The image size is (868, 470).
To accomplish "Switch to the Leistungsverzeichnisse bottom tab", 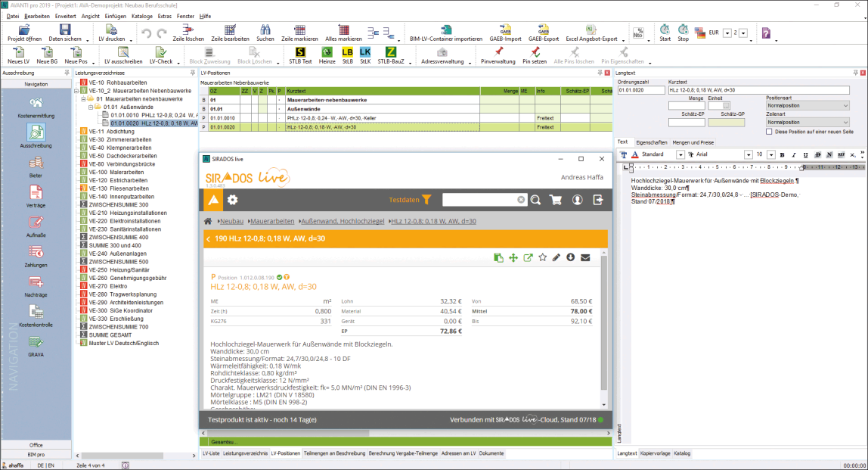I will (x=245, y=453).
